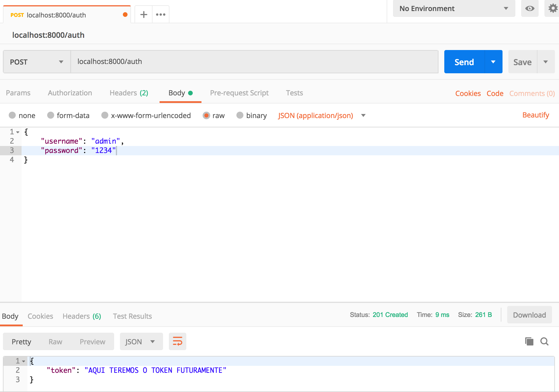This screenshot has height=392, width=559.
Task: Open the POST method dropdown
Action: (37, 62)
